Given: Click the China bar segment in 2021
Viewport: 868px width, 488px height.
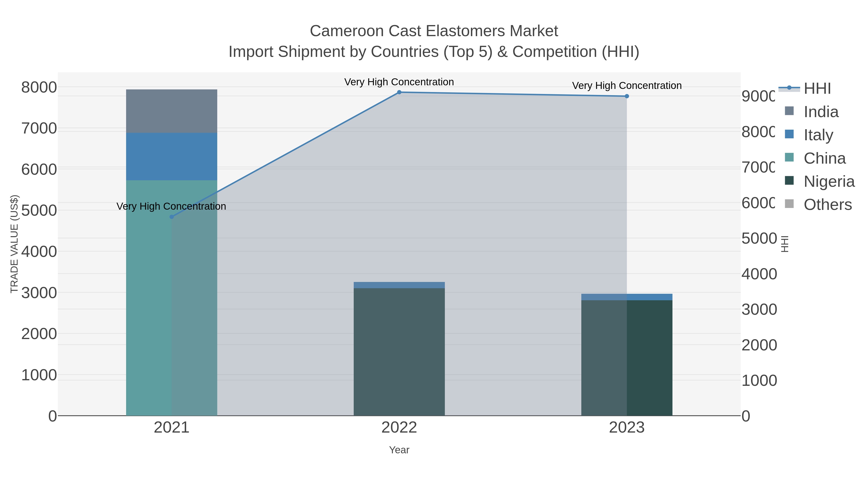Looking at the screenshot, I should click(171, 298).
